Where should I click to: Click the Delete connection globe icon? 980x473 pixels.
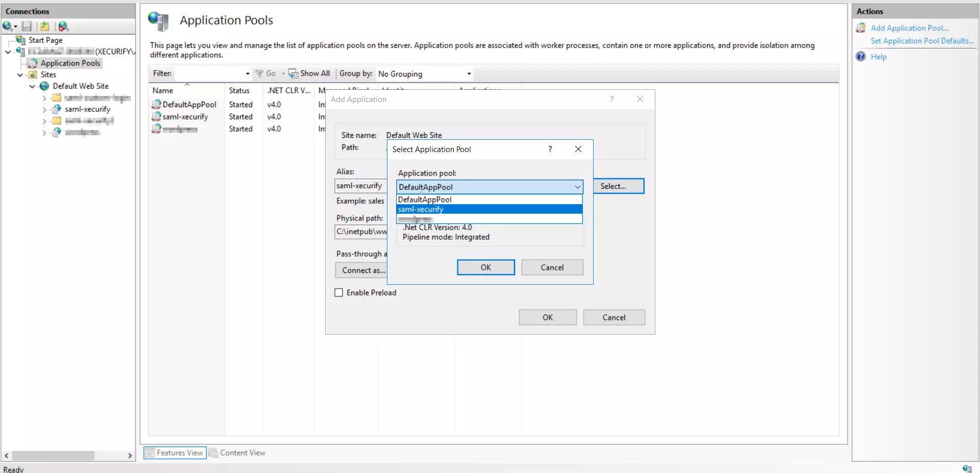(x=63, y=26)
